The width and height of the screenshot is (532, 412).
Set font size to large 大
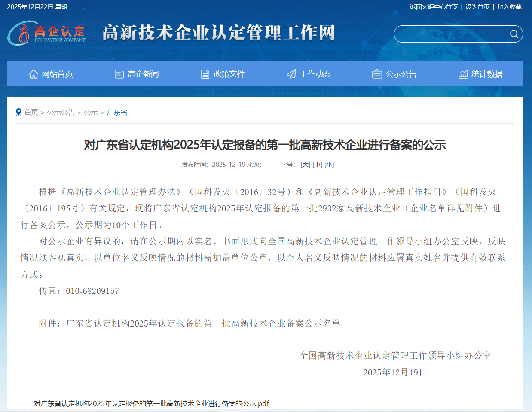point(306,165)
